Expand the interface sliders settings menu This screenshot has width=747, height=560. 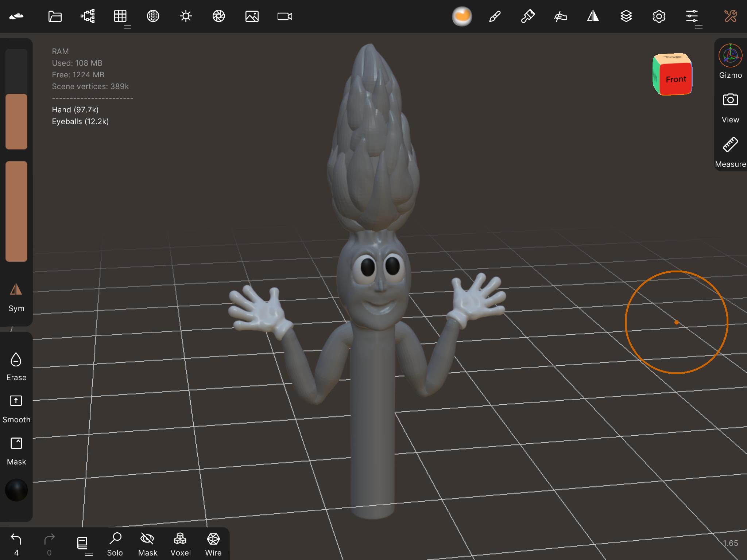[x=692, y=16]
